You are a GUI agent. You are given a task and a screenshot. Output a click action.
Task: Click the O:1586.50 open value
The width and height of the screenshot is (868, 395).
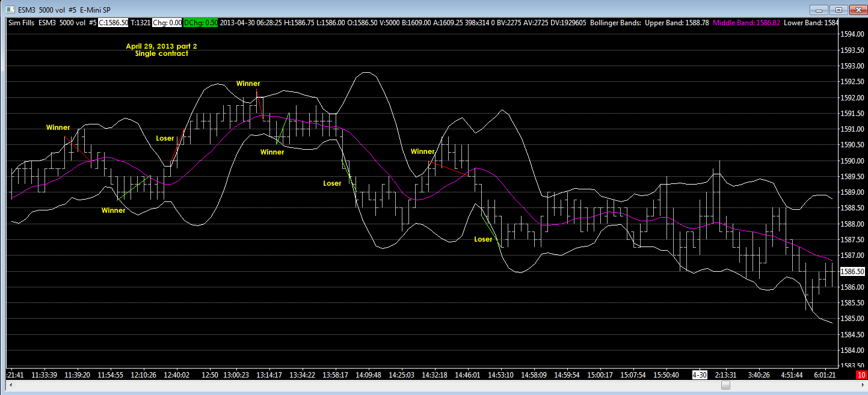pos(362,23)
